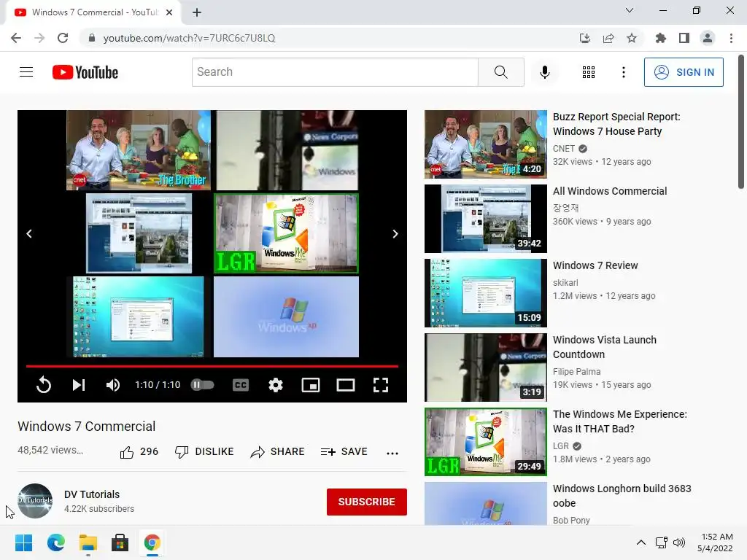Open Windows Vista Launch Countdown video
Viewport: 747px width, 560px height.
click(605, 347)
